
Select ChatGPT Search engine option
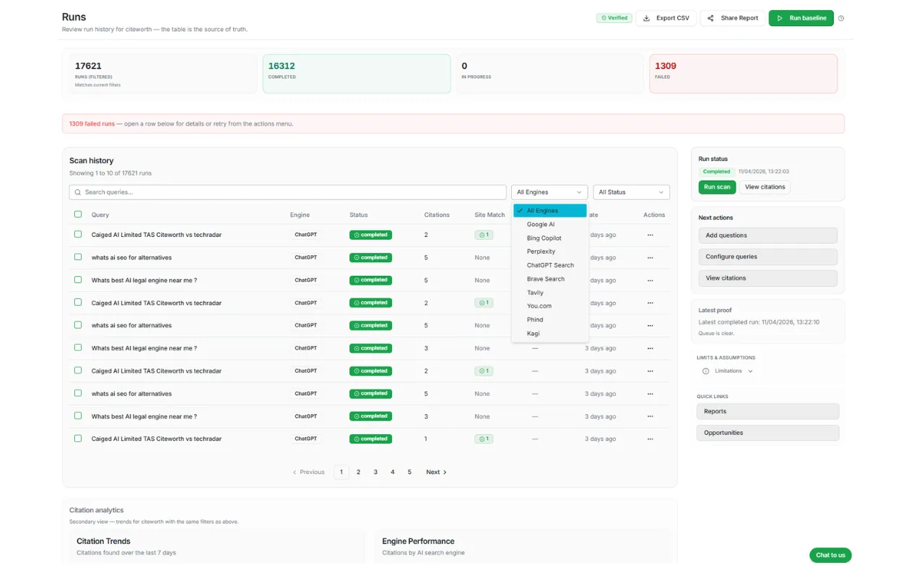pos(550,265)
